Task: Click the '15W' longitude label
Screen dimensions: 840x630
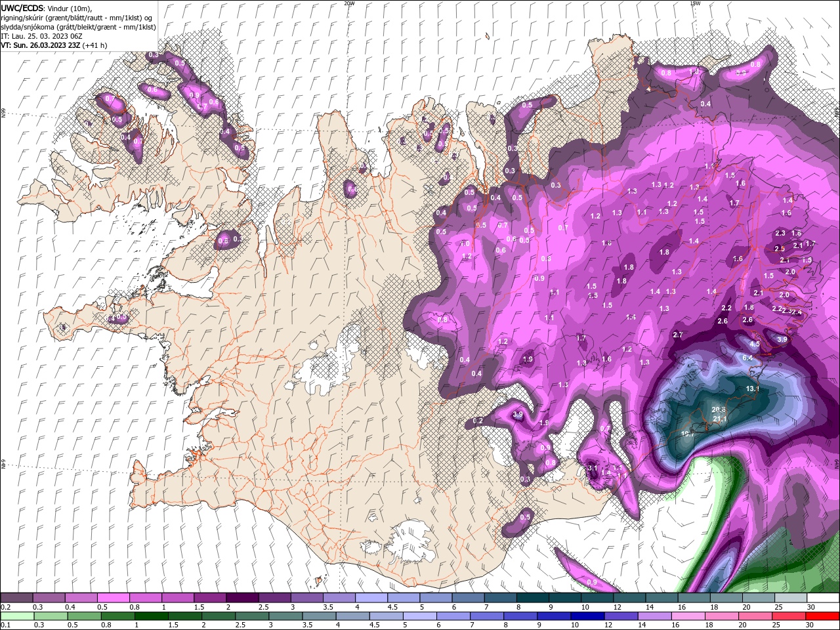Action: (x=695, y=3)
